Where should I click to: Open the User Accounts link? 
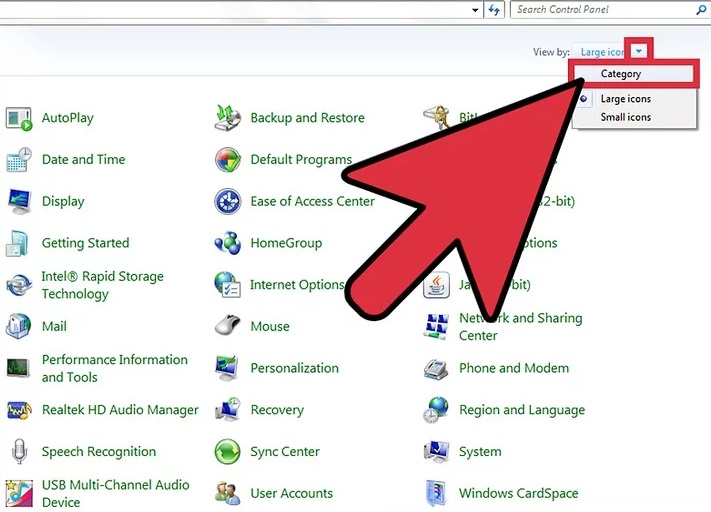291,493
